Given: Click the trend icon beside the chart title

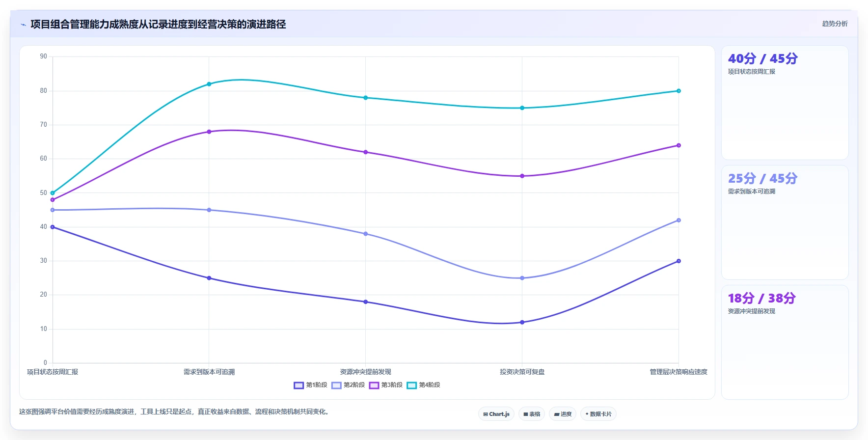Looking at the screenshot, I should click(x=23, y=25).
